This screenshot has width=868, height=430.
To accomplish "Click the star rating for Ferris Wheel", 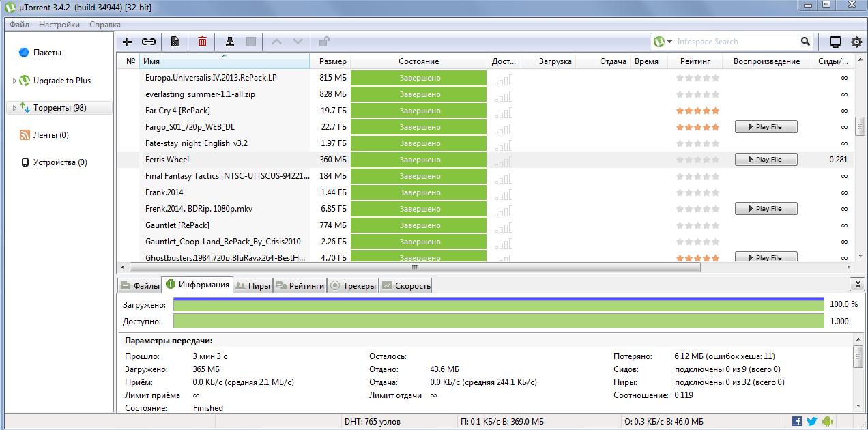I will (x=697, y=160).
